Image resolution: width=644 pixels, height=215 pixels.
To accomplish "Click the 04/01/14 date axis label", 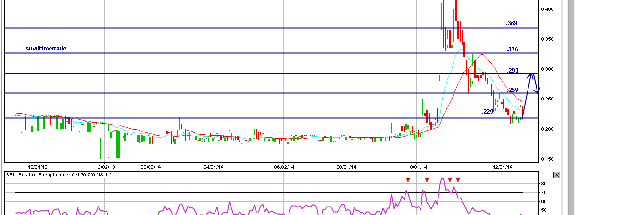I will (213, 166).
